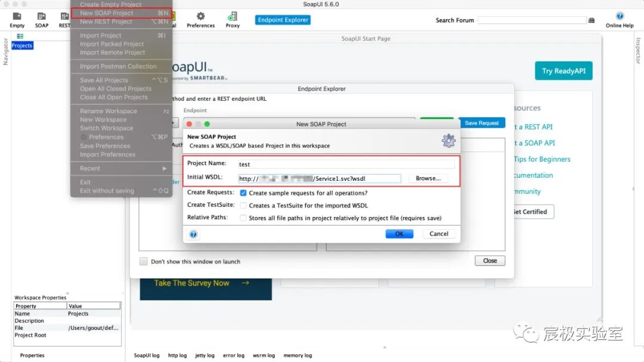Click the Project Root property row
The image size is (644, 362).
point(67,335)
